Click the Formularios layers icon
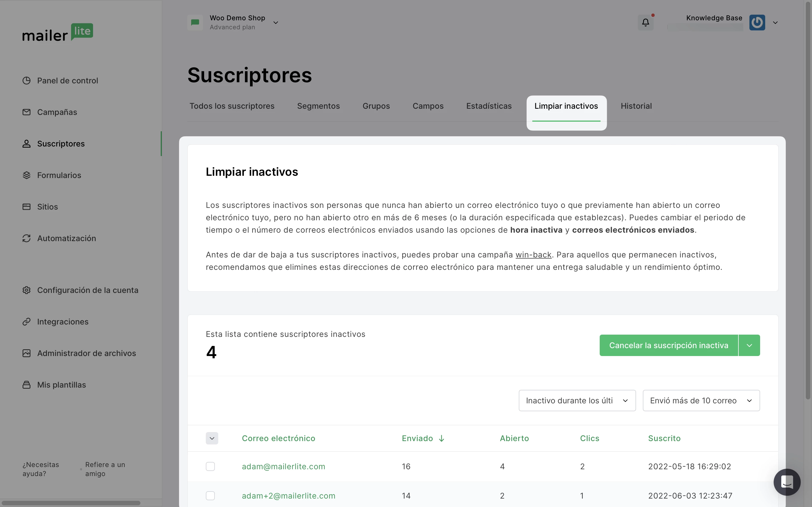This screenshot has width=812, height=507. point(27,175)
